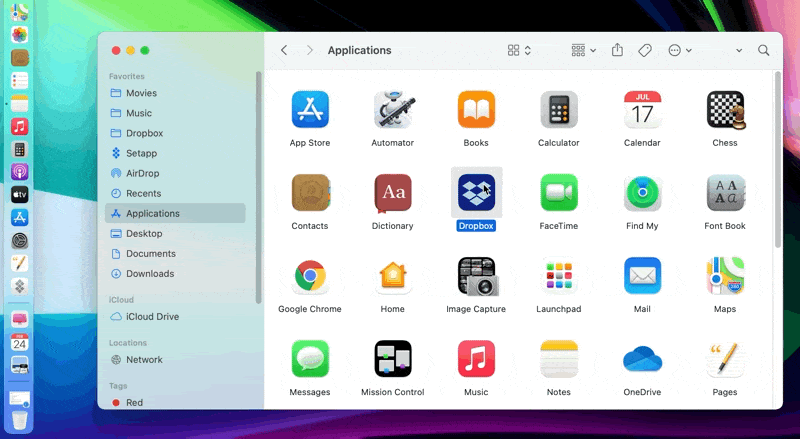Viewport: 800px width, 439px height.
Task: Select the Home app icon
Action: tap(393, 276)
